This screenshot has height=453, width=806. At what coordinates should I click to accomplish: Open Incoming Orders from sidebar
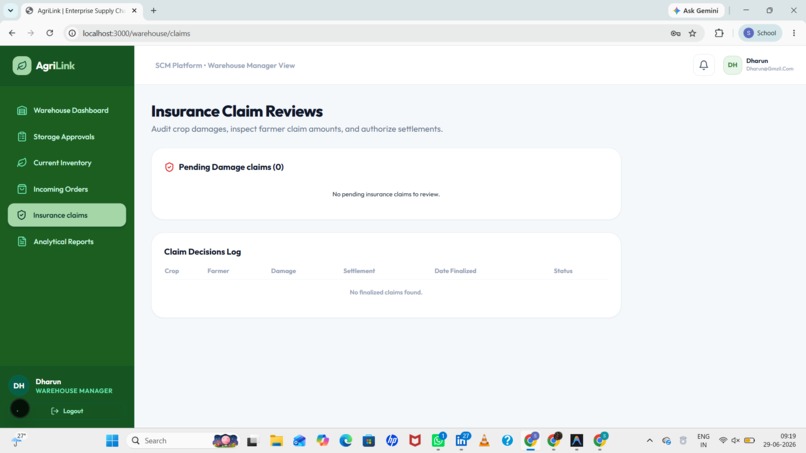(67, 189)
